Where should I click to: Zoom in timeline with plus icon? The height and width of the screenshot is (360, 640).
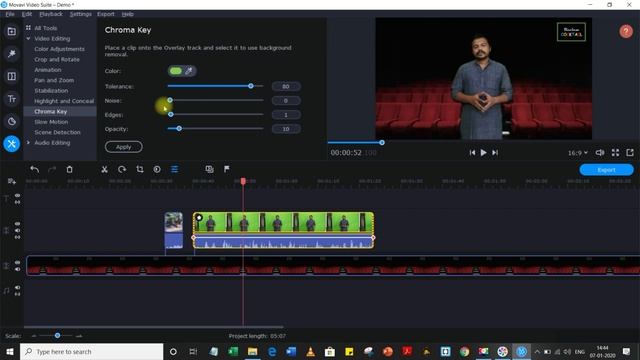[x=79, y=336]
